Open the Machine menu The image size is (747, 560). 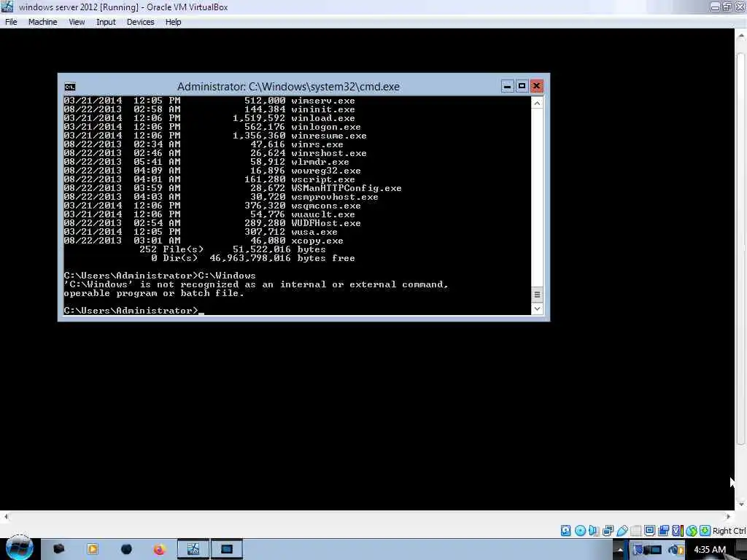pyautogui.click(x=42, y=22)
